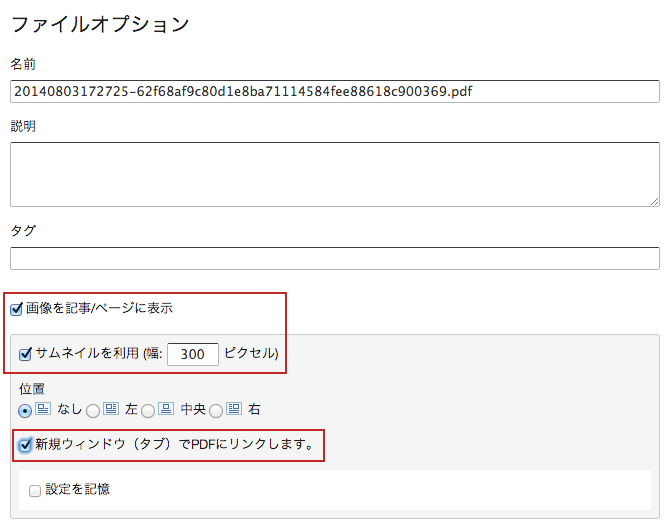Click the left-align layout icon beside 左
The width and height of the screenshot is (670, 530).
[x=111, y=409]
